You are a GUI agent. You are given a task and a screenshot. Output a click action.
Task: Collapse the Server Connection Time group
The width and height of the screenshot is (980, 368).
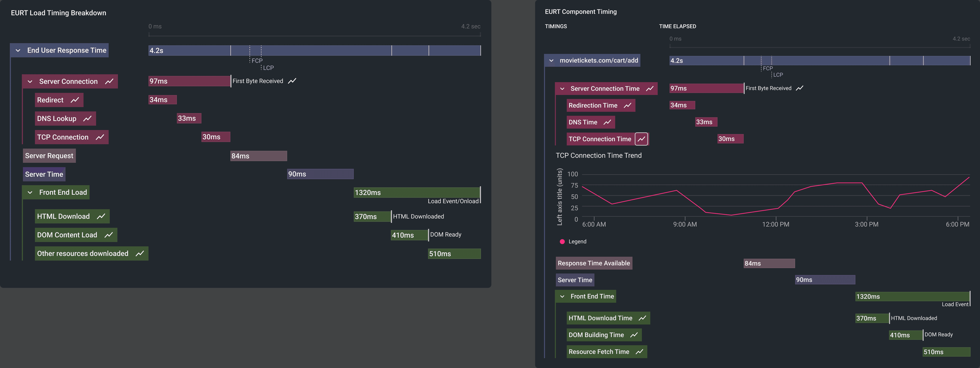click(x=562, y=89)
